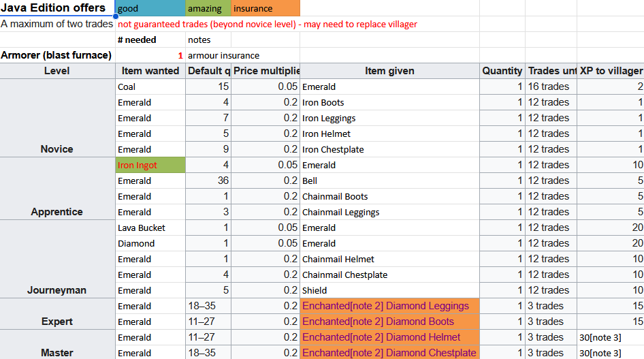Select XP value '20' in Lava Bucket row

click(x=611, y=228)
